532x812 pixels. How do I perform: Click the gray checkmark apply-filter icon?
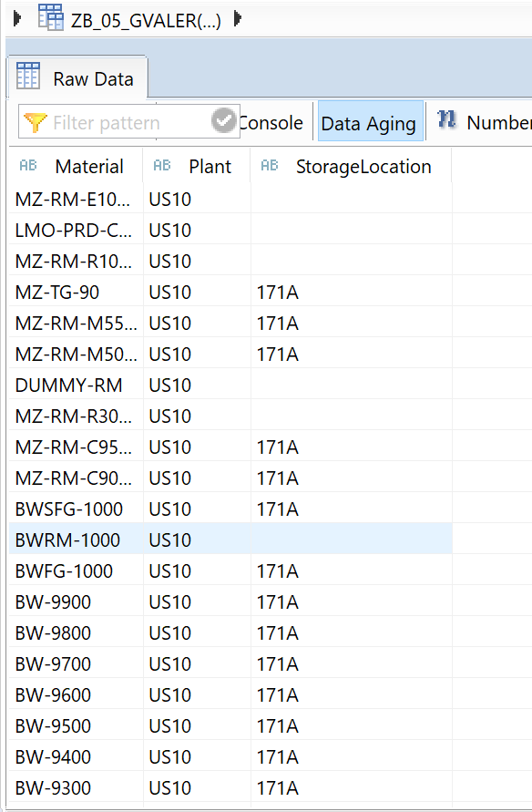point(223,120)
